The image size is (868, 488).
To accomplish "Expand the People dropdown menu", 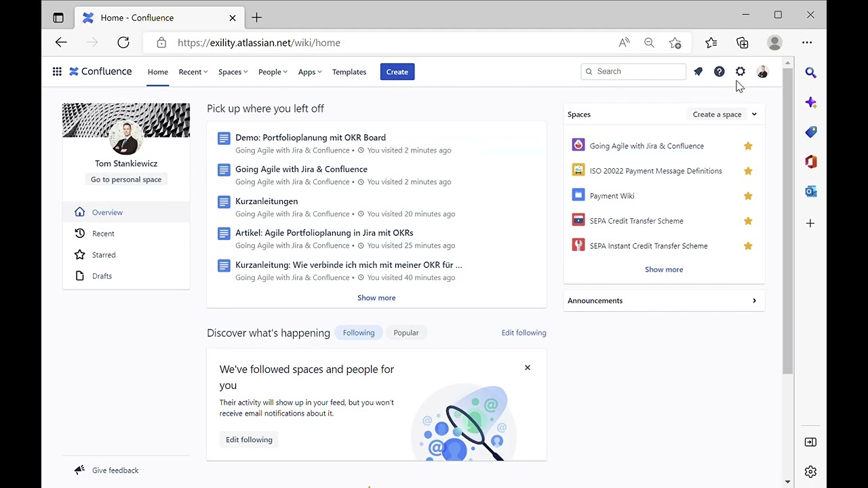I will 273,72.
